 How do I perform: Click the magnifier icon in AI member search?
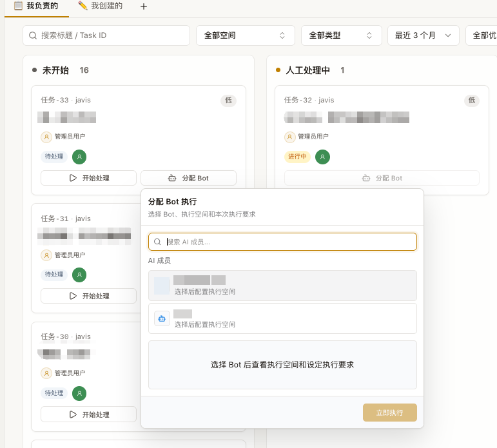click(157, 242)
